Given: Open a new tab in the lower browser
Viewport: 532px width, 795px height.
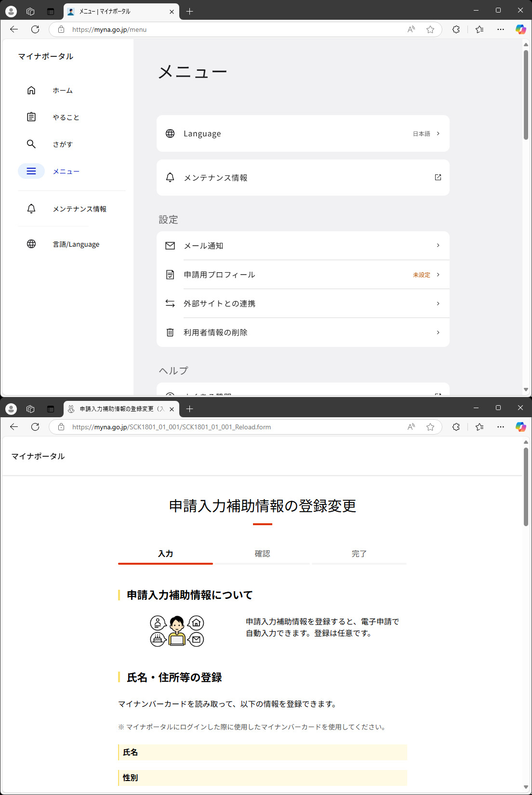Looking at the screenshot, I should tap(190, 409).
